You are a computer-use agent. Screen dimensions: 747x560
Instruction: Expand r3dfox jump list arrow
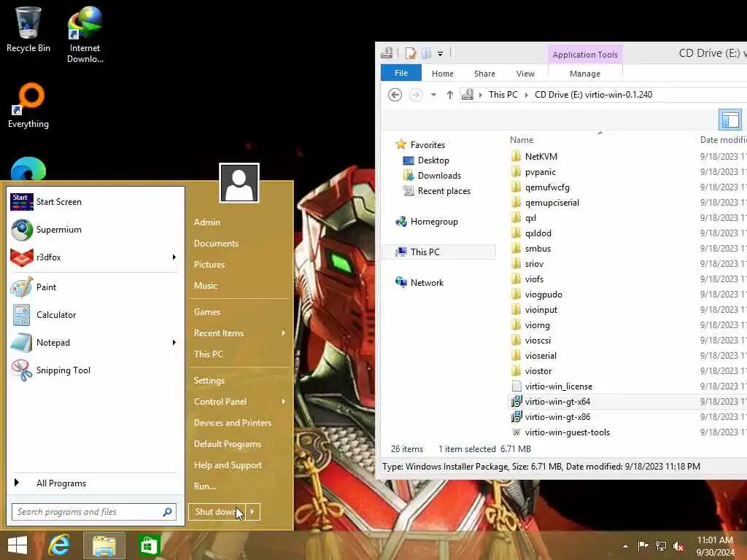point(174,257)
